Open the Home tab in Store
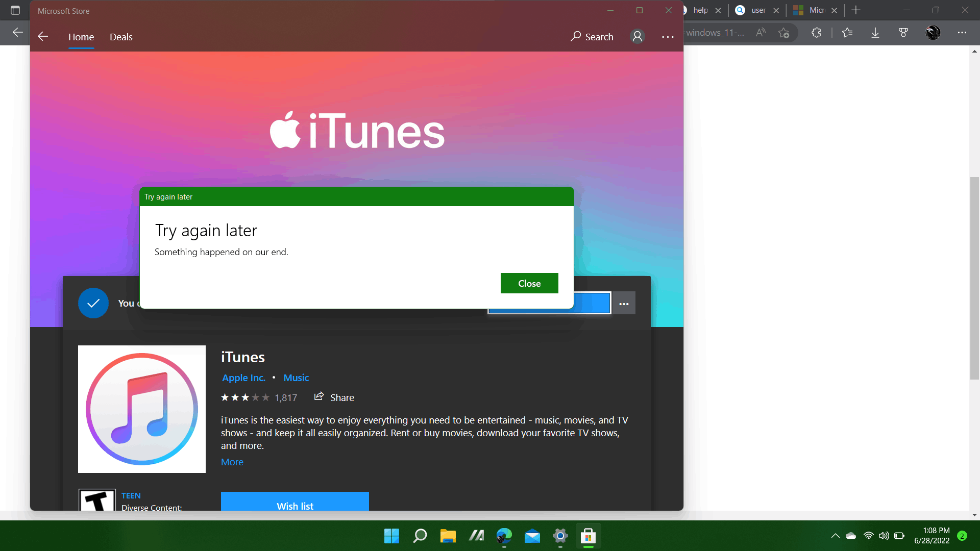 [81, 37]
